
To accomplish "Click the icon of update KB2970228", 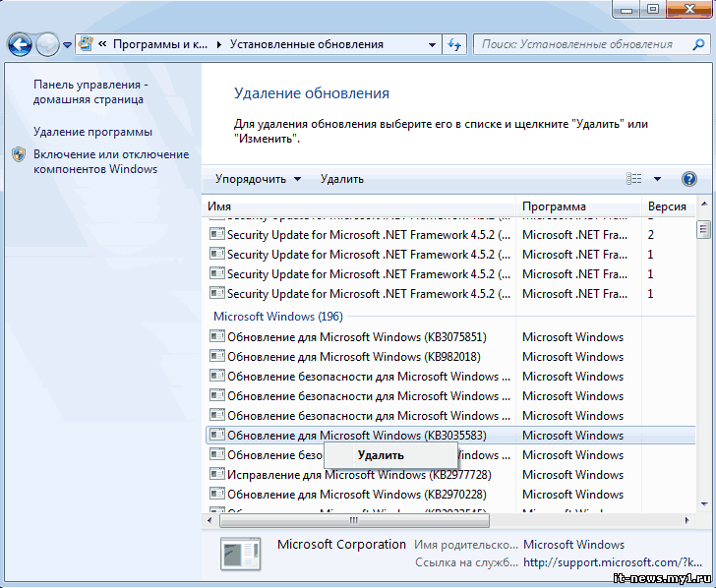I will pyautogui.click(x=217, y=494).
